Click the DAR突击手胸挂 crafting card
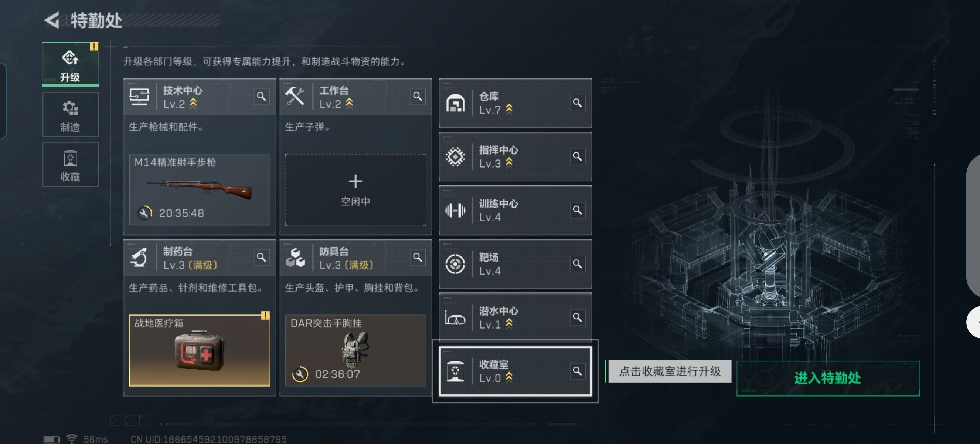The width and height of the screenshot is (980, 444). [x=355, y=351]
